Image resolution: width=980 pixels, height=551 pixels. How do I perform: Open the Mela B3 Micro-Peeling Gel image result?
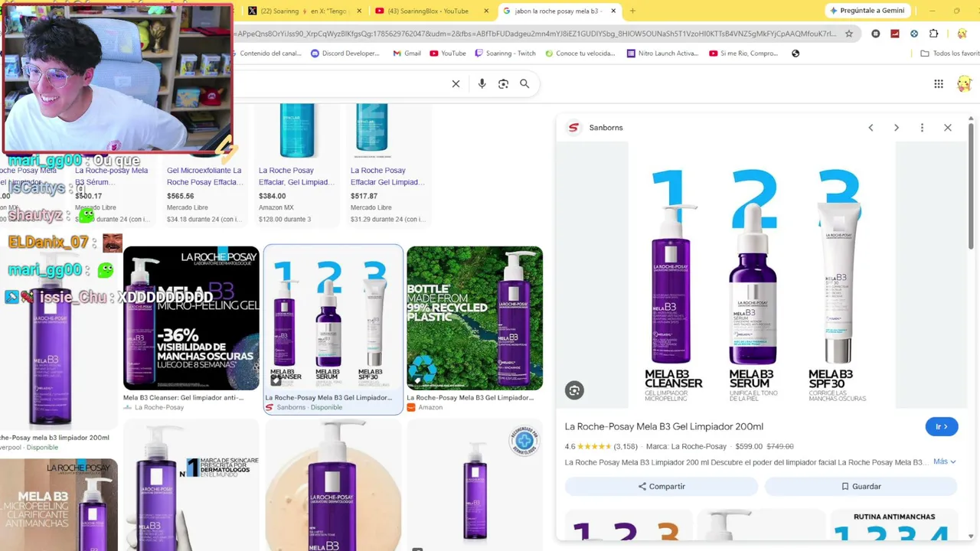point(191,318)
